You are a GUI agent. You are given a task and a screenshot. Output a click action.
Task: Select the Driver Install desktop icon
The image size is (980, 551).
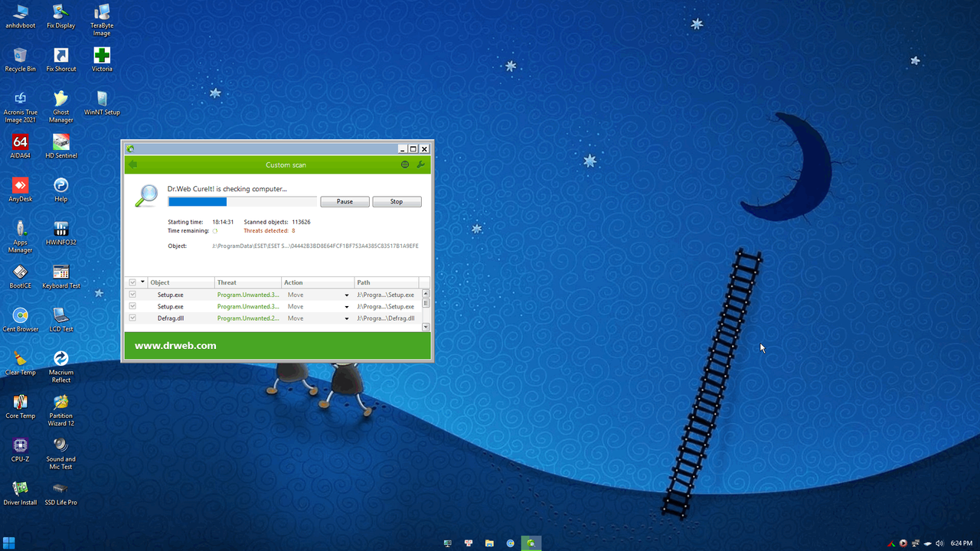pos(20,494)
